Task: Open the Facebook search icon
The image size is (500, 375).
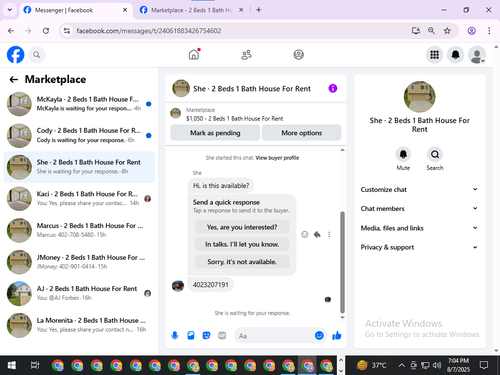Action: click(37, 55)
